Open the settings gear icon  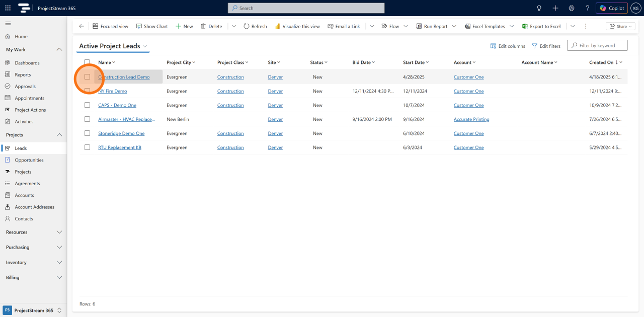[572, 8]
